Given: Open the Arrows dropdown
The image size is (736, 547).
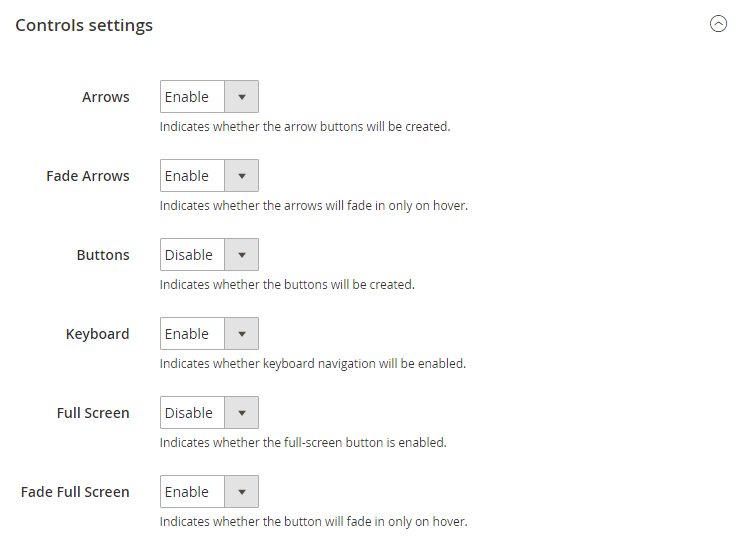Looking at the screenshot, I should point(209,97).
